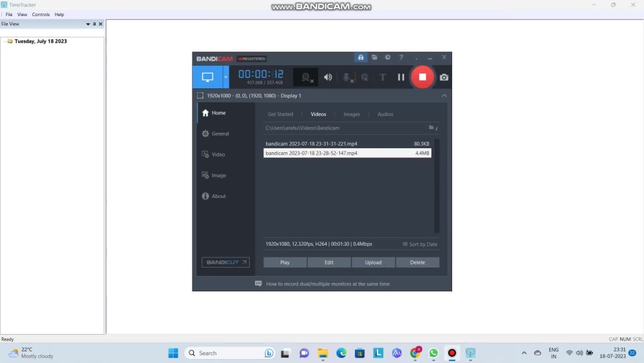
Task: Click the Edit button
Action: 329,262
